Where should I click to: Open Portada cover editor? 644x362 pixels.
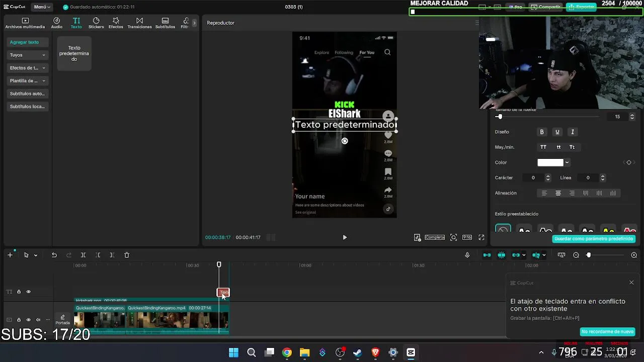(x=62, y=319)
